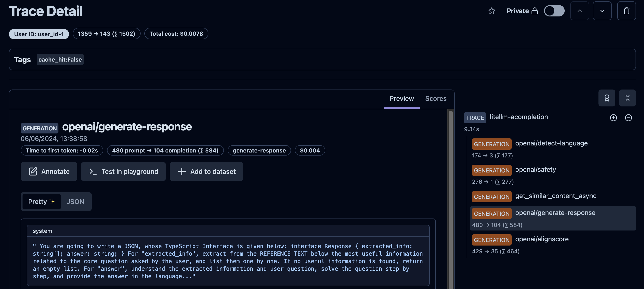The height and width of the screenshot is (289, 644).
Task: Collapse the trace tree panel
Action: pyautogui.click(x=627, y=98)
